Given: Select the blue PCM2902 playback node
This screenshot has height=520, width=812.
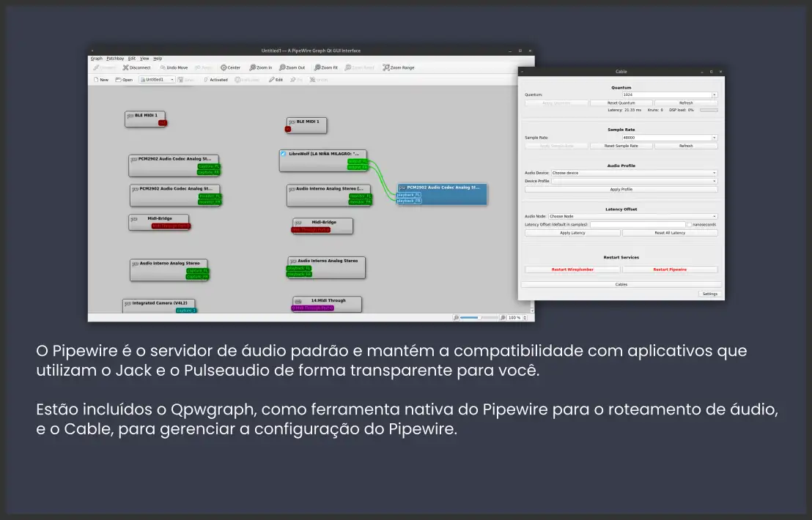Looking at the screenshot, I should (x=442, y=194).
